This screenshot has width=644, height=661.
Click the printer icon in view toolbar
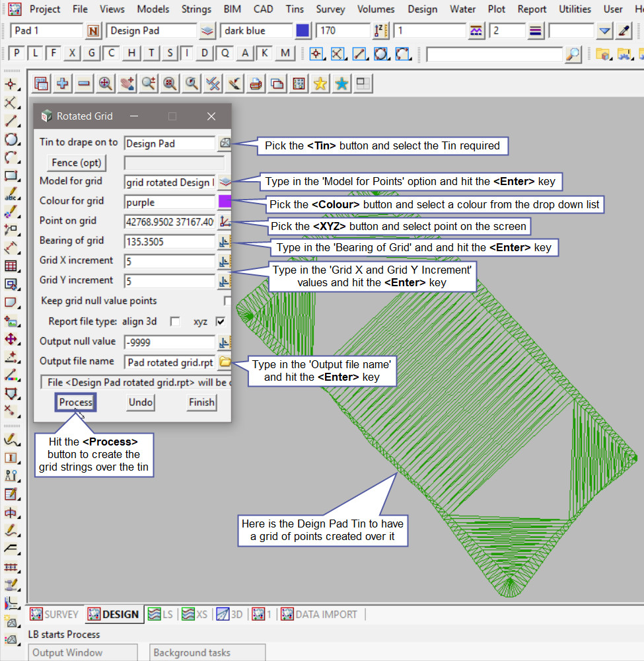256,84
